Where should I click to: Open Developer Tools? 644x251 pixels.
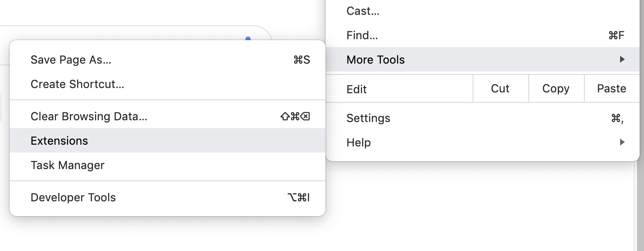[x=73, y=197]
